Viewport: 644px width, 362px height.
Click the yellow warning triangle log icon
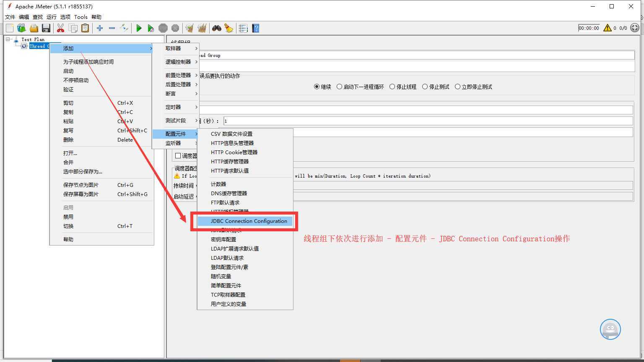click(x=607, y=28)
